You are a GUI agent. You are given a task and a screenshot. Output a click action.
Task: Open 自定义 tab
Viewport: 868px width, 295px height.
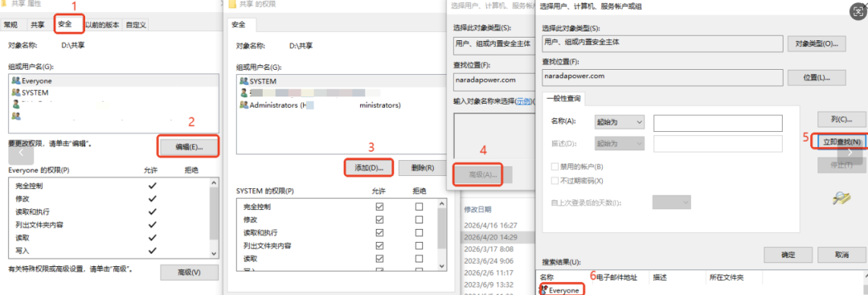click(136, 24)
